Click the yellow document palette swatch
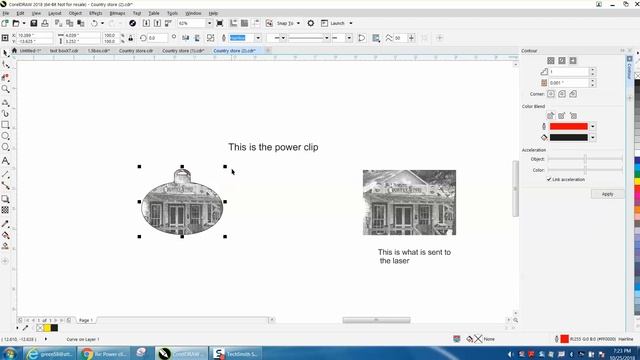This screenshot has height=360, width=640. coord(47,328)
